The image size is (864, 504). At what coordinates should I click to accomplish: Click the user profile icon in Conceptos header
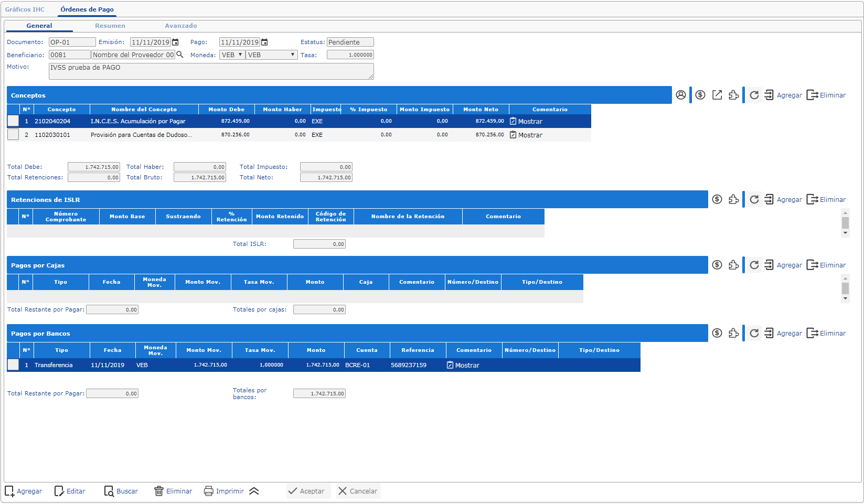coord(680,95)
